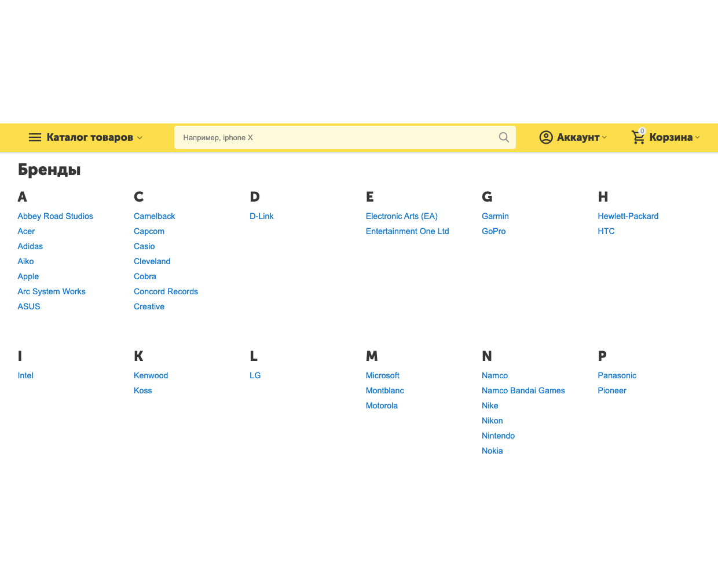This screenshot has width=718, height=588.
Task: Open the Корзина cart menu label
Action: tap(671, 137)
